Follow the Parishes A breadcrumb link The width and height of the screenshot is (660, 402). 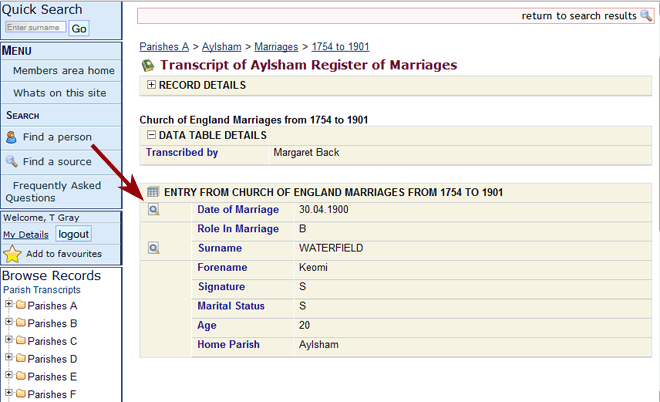point(164,47)
